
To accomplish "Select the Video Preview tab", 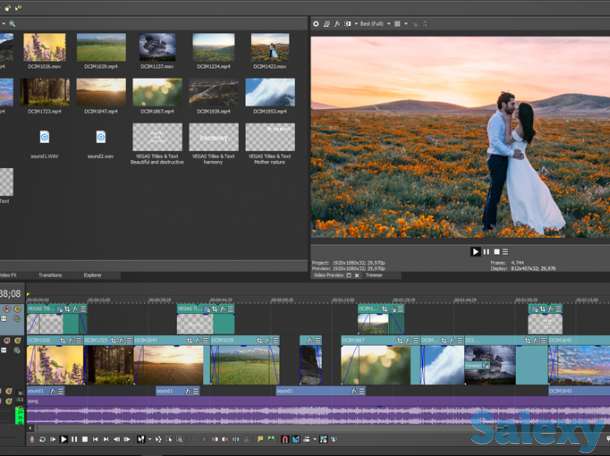I will coord(329,275).
